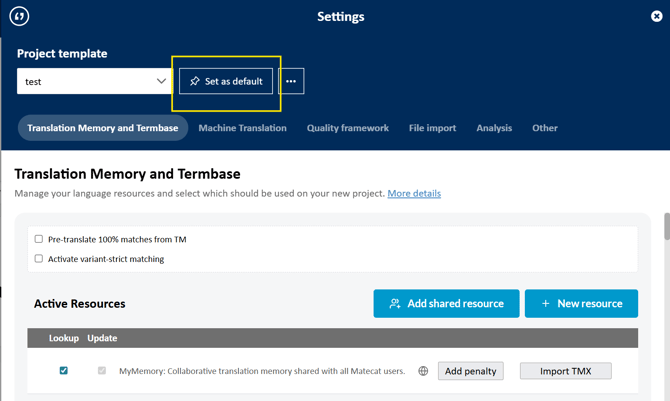
Task: Select the Analysis tab
Action: (x=494, y=128)
